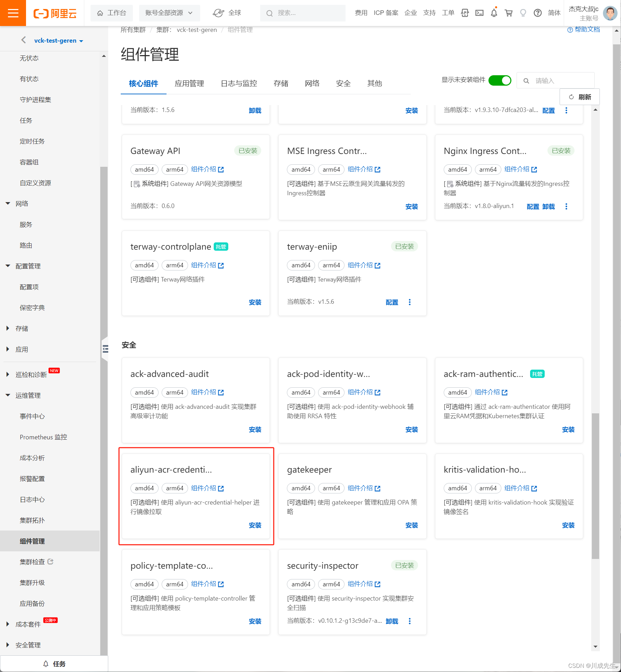Click the search icon in component filter
Viewport: 621px width, 672px height.
tap(526, 80)
